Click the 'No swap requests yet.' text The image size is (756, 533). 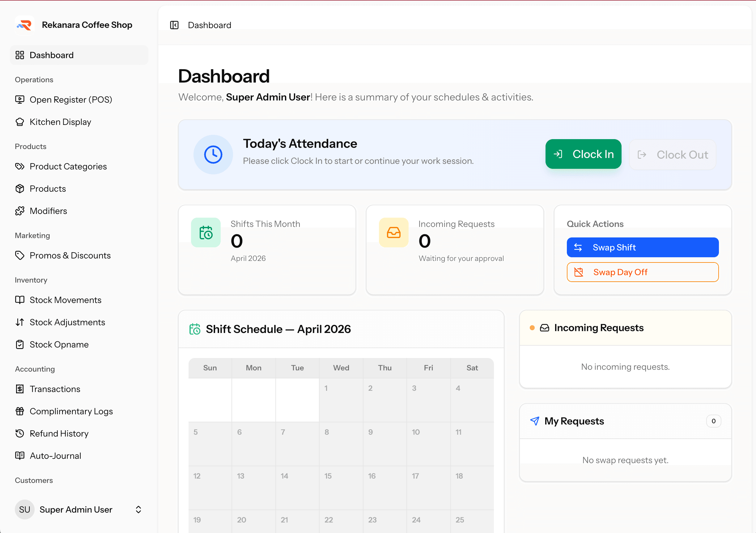pyautogui.click(x=625, y=460)
